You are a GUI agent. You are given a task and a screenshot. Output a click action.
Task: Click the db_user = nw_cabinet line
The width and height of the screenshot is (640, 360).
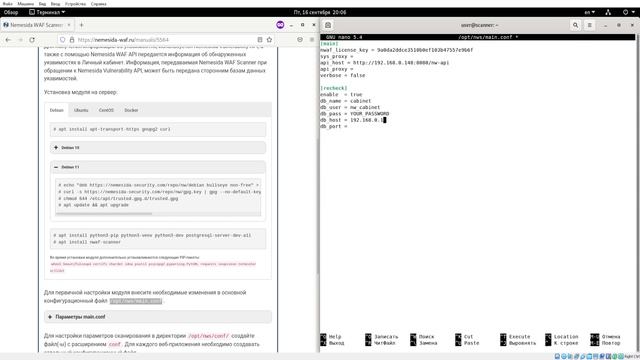click(x=350, y=107)
